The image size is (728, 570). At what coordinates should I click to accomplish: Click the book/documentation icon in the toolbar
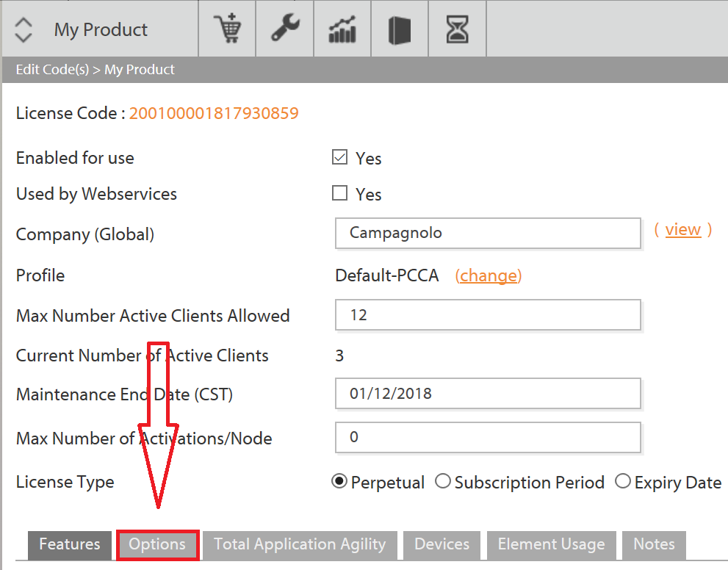click(x=399, y=28)
